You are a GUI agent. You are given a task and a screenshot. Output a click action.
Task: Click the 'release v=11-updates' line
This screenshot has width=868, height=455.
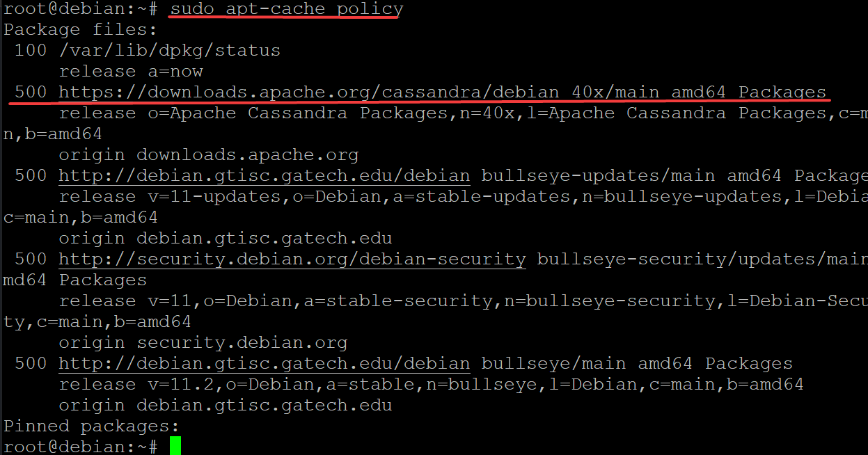463,196
